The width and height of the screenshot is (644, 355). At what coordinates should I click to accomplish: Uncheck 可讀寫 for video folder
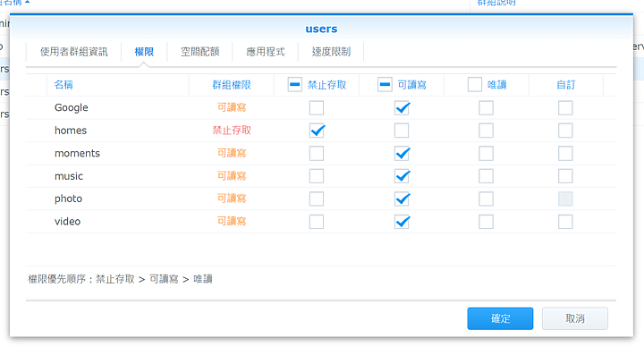[402, 222]
